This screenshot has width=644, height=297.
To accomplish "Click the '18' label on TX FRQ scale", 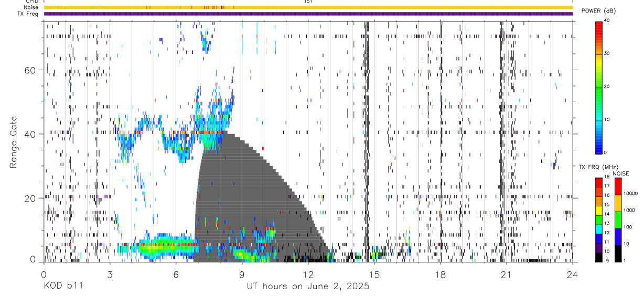I will tap(607, 177).
